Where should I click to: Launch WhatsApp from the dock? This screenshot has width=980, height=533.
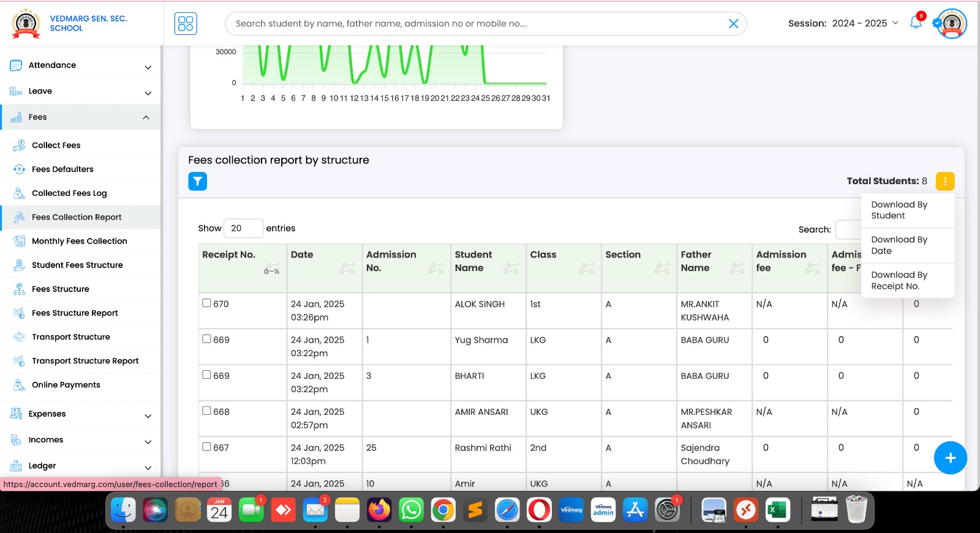411,510
